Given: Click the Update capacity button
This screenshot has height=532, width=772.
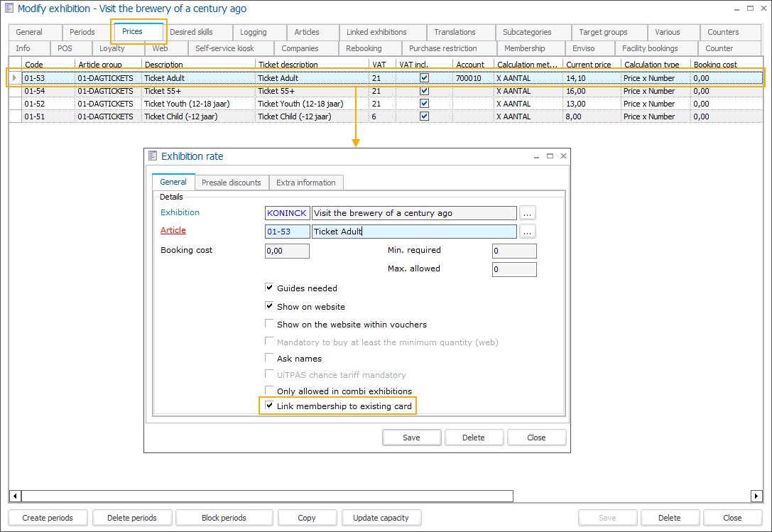Looking at the screenshot, I should point(381,518).
